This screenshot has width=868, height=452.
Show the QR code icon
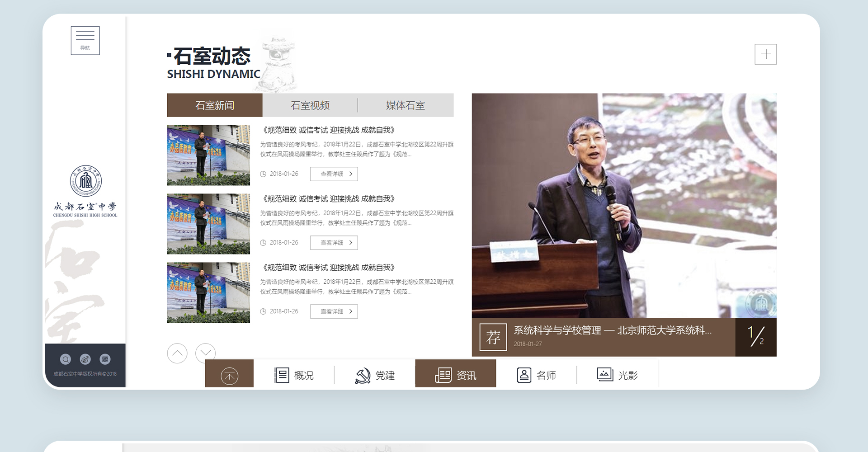click(x=105, y=359)
